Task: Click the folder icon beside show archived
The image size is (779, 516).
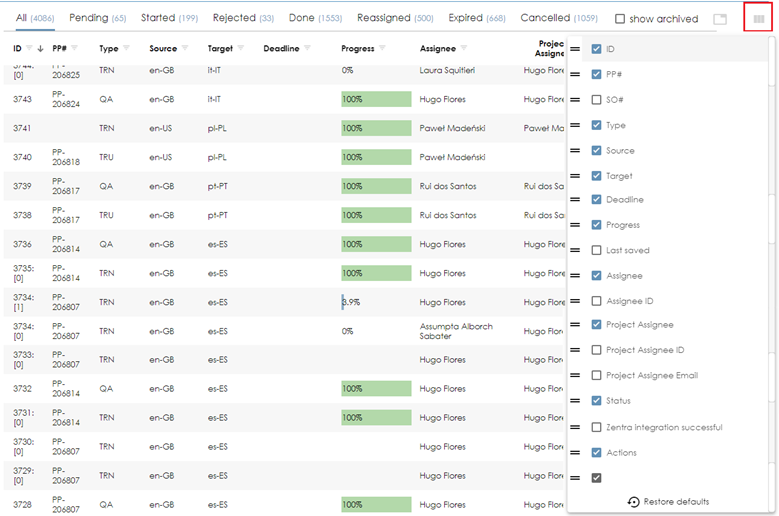Action: pyautogui.click(x=720, y=19)
